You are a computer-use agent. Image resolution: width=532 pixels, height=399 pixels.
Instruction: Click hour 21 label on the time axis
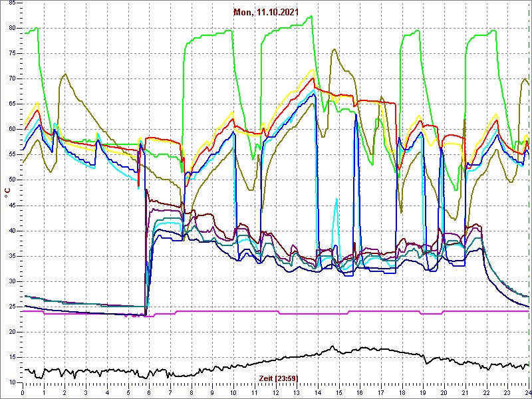pos(465,392)
